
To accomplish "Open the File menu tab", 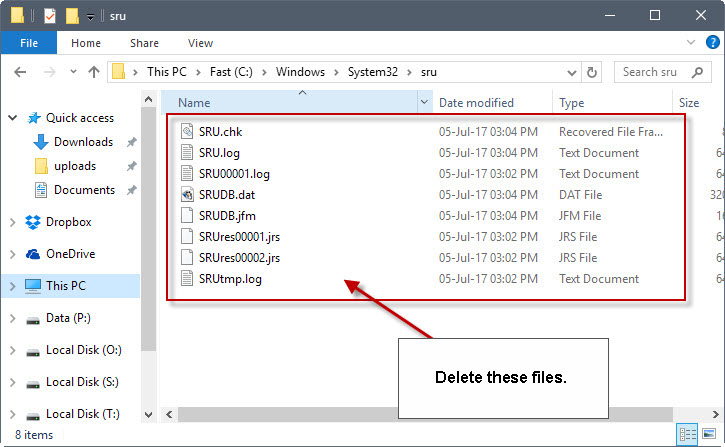I will tap(29, 43).
